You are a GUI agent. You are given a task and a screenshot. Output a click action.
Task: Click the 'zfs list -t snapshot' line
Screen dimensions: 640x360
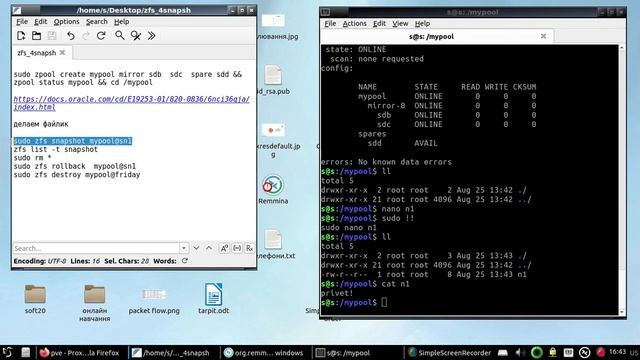point(56,149)
